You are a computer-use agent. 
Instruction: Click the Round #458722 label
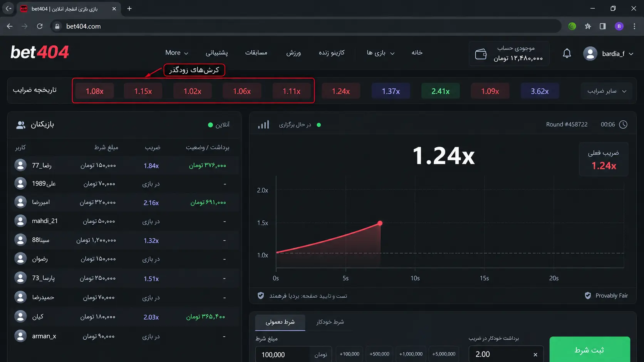[567, 124]
